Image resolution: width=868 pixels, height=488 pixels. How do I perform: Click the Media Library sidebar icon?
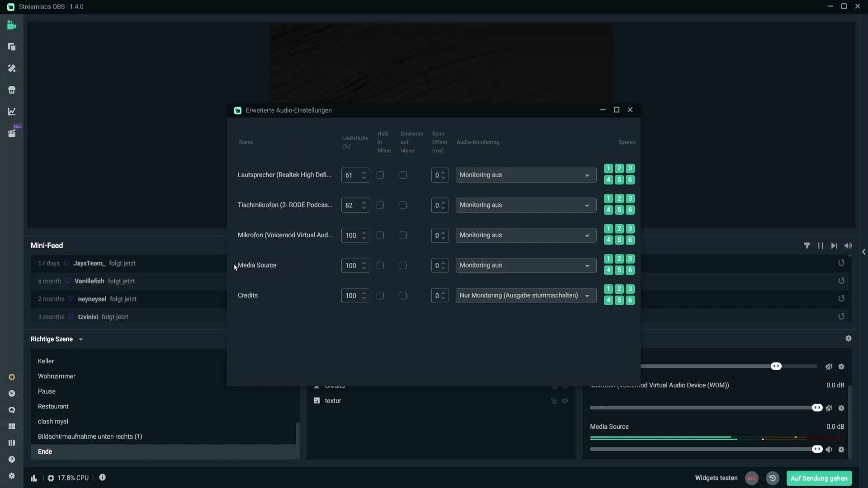click(11, 133)
